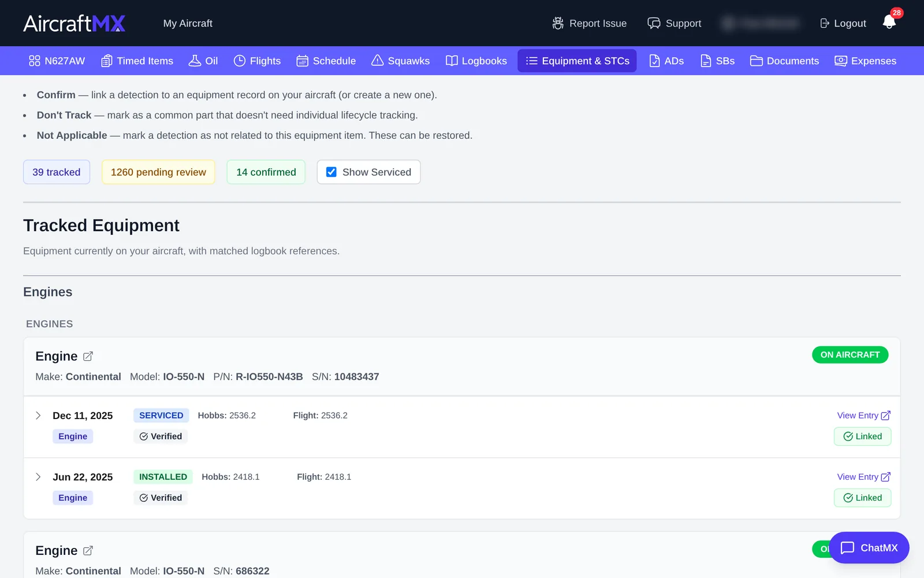Click the Documents folder icon

tap(757, 61)
